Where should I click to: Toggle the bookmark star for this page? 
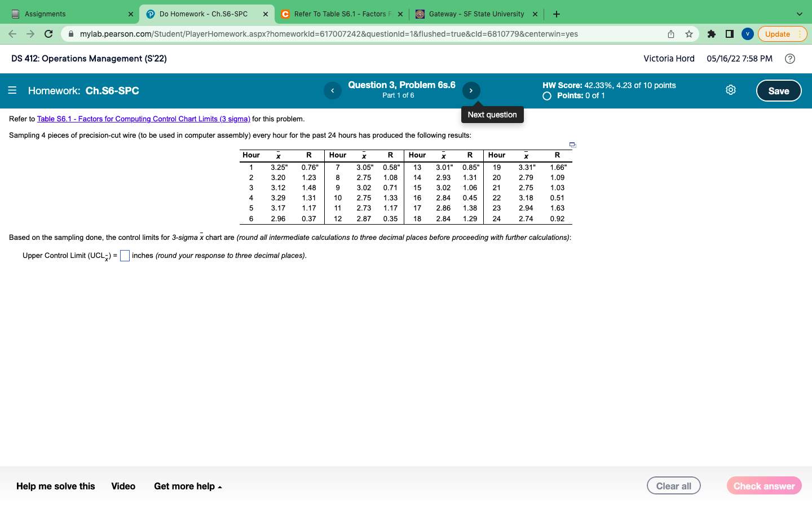click(x=689, y=34)
